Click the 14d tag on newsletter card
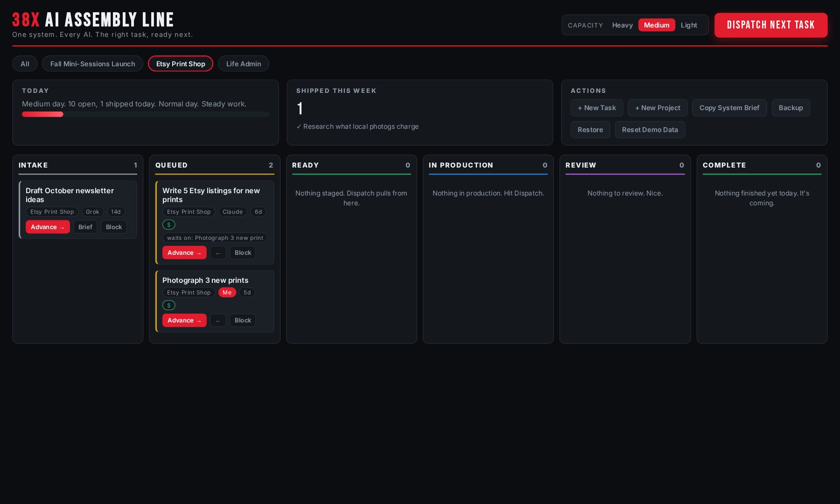The width and height of the screenshot is (840, 504). point(116,212)
